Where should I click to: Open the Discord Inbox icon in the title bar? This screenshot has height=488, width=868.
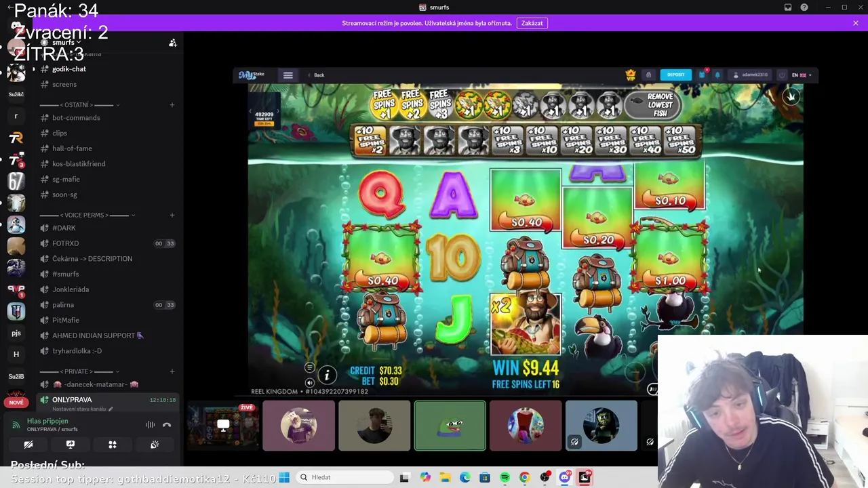(788, 7)
